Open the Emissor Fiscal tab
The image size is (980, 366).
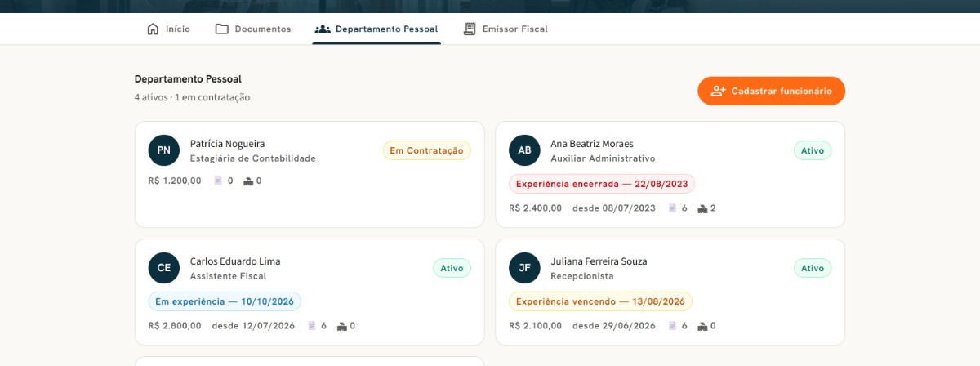pyautogui.click(x=506, y=29)
